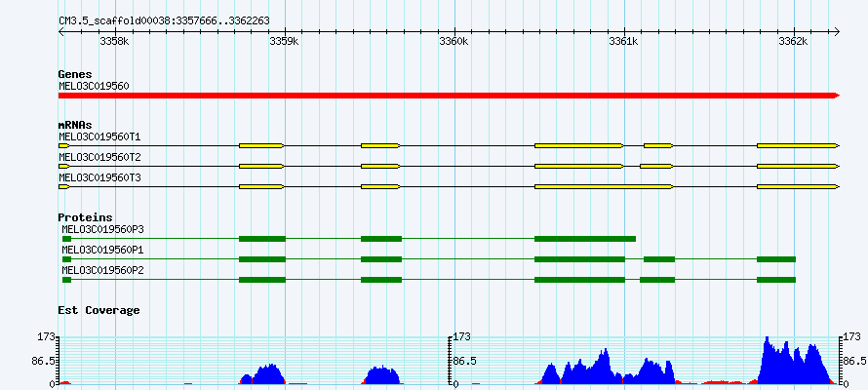Click the fourth exon of MELO3C019560T2
This screenshot has width=868, height=390.
click(579, 166)
